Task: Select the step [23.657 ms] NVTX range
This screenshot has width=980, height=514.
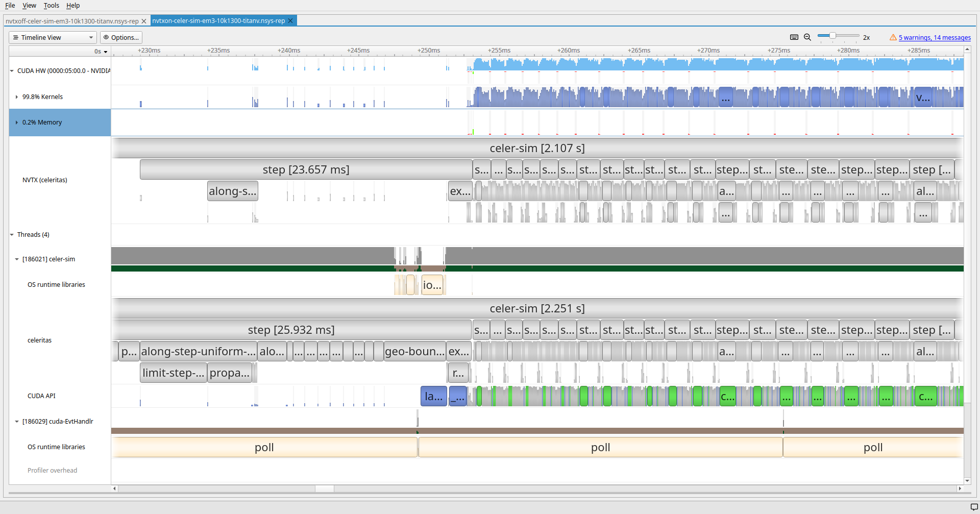Action: (306, 169)
